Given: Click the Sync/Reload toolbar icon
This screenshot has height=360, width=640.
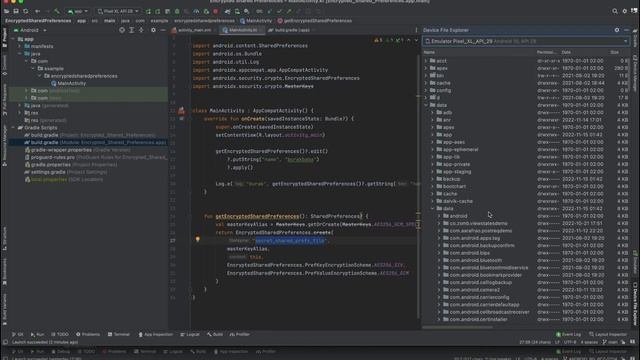Looking at the screenshot, I should tap(26, 11).
